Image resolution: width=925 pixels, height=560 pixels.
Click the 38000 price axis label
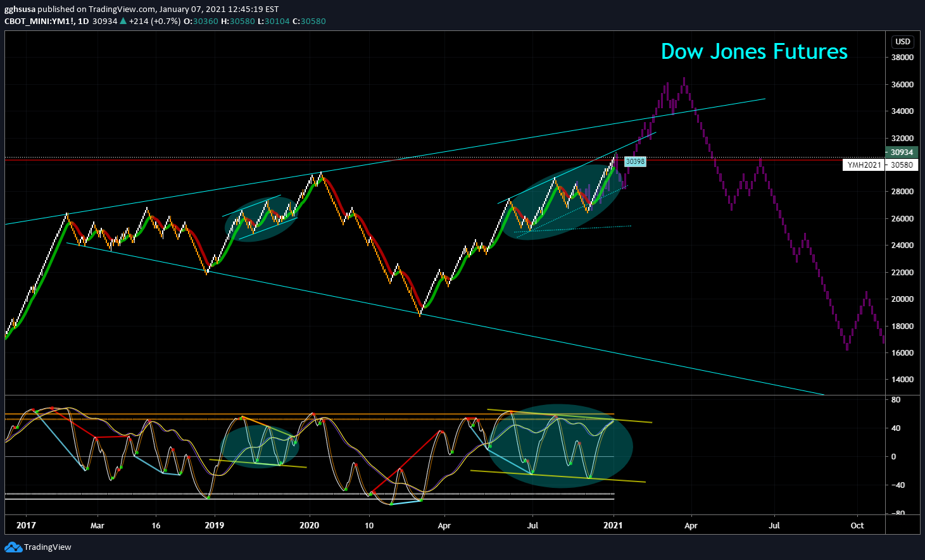pyautogui.click(x=902, y=58)
